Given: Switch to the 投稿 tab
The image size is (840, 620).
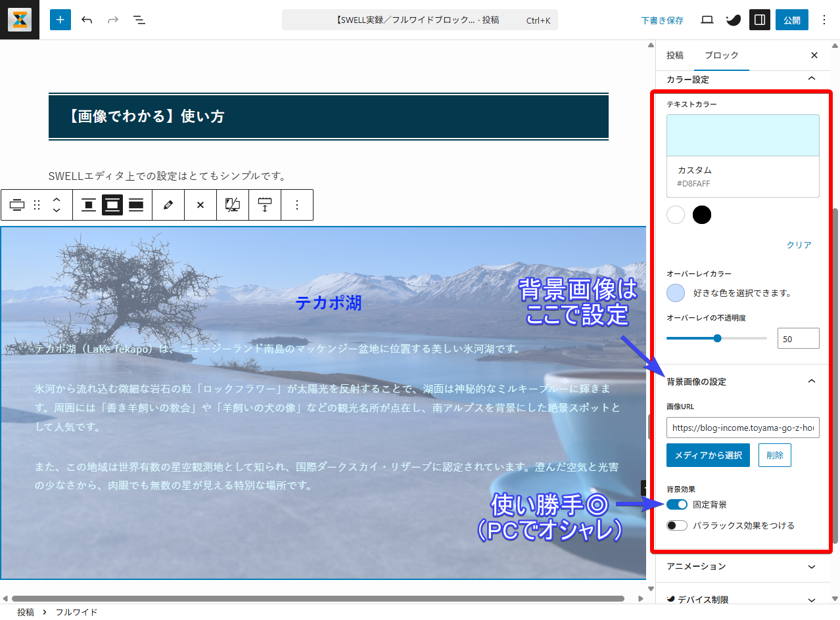Looking at the screenshot, I should (675, 55).
